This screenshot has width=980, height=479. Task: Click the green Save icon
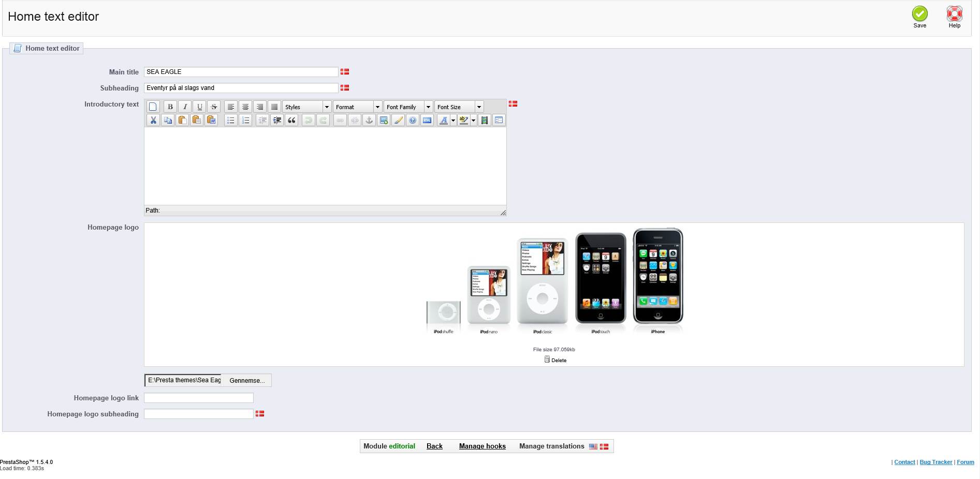(x=919, y=13)
